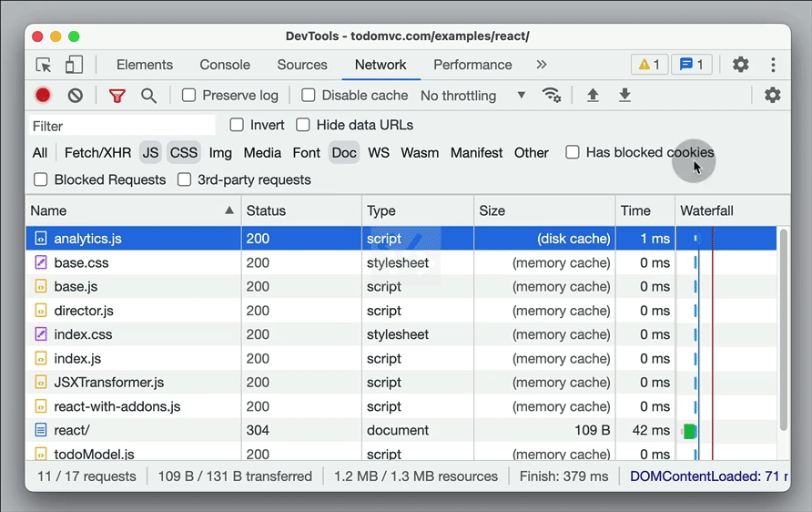Toggle the Doc type filter
The width and height of the screenshot is (812, 512).
[x=344, y=153]
